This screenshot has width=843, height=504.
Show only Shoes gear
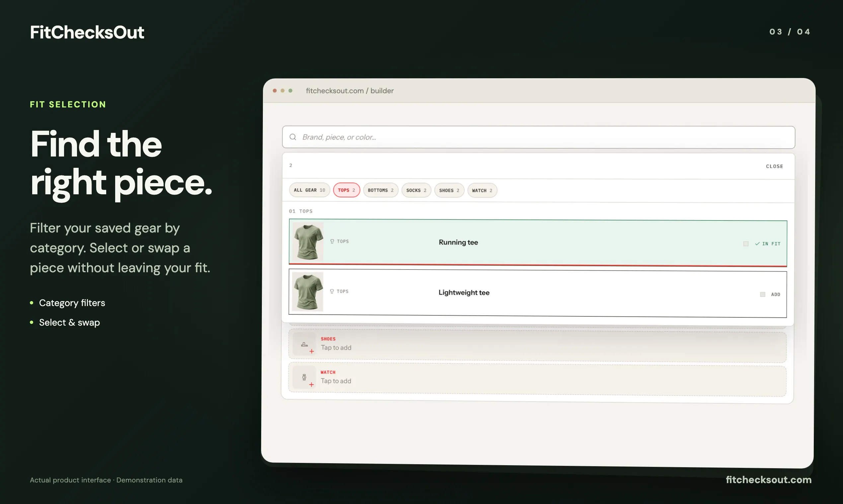pyautogui.click(x=449, y=191)
